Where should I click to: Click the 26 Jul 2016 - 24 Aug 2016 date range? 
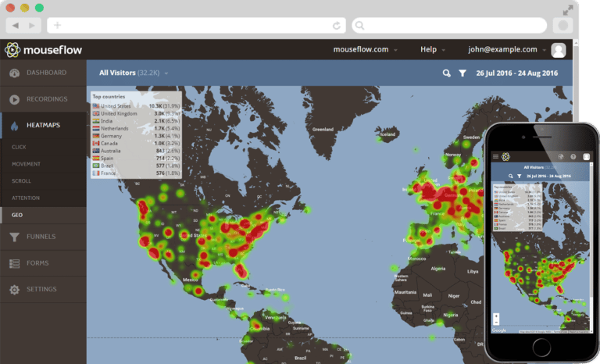[x=517, y=73]
